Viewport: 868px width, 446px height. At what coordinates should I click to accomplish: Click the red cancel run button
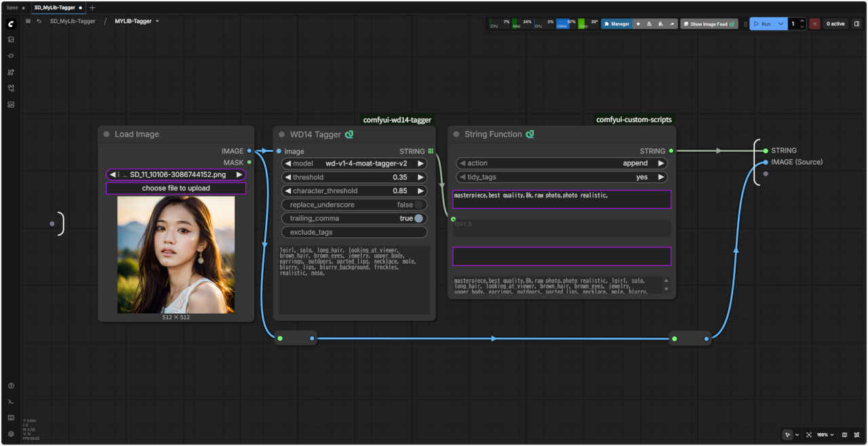click(x=814, y=24)
